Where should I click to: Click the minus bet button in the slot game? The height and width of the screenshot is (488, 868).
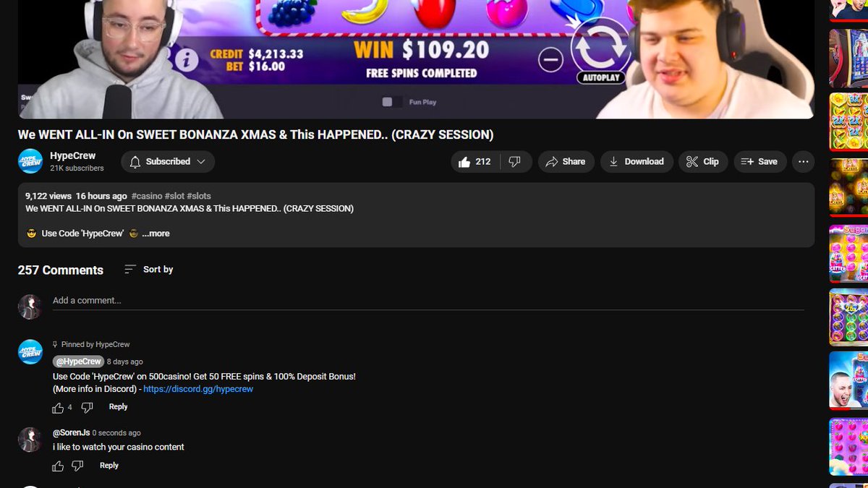(x=551, y=59)
